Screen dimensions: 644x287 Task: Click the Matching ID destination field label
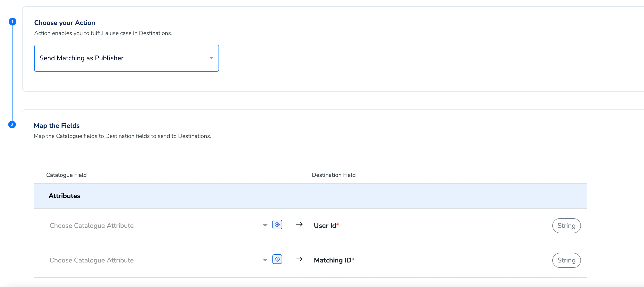point(333,260)
